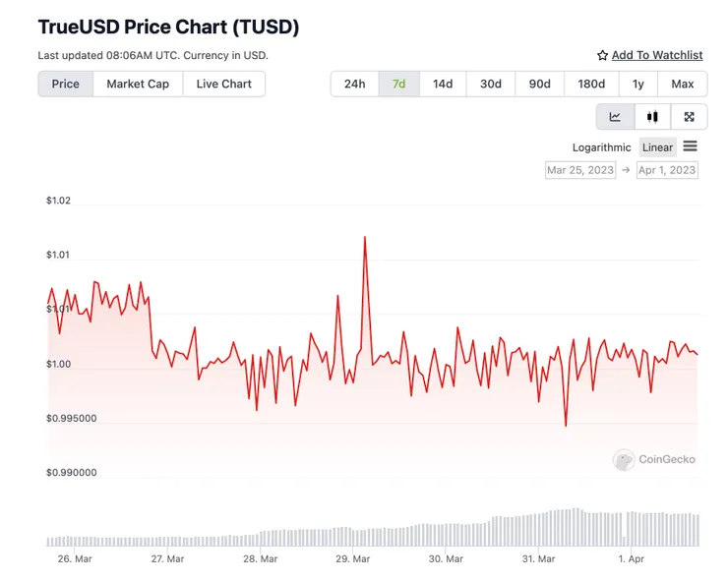Open end date Apr 1, 2023 picker
This screenshot has height=581, width=728.
click(667, 170)
